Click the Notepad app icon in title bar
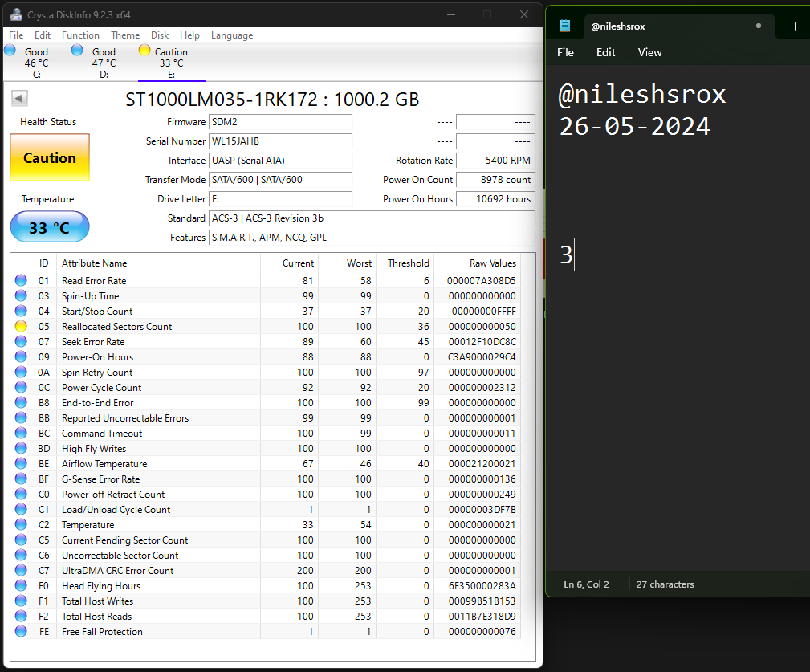 (x=565, y=26)
